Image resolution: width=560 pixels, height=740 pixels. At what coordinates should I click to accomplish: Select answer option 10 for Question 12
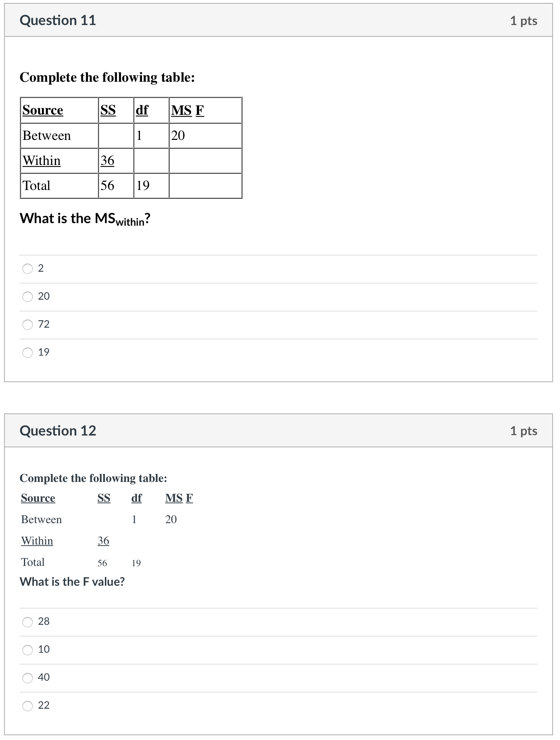[x=28, y=650]
